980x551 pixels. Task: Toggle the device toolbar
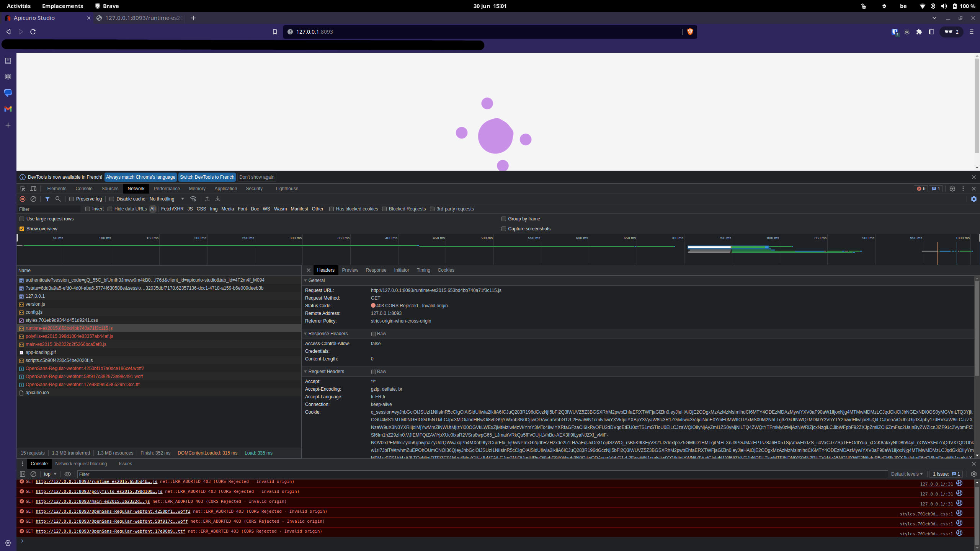pos(33,189)
